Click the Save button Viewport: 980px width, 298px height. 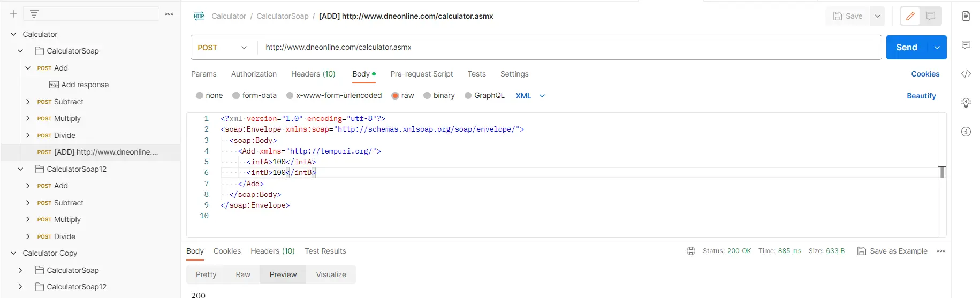(848, 16)
